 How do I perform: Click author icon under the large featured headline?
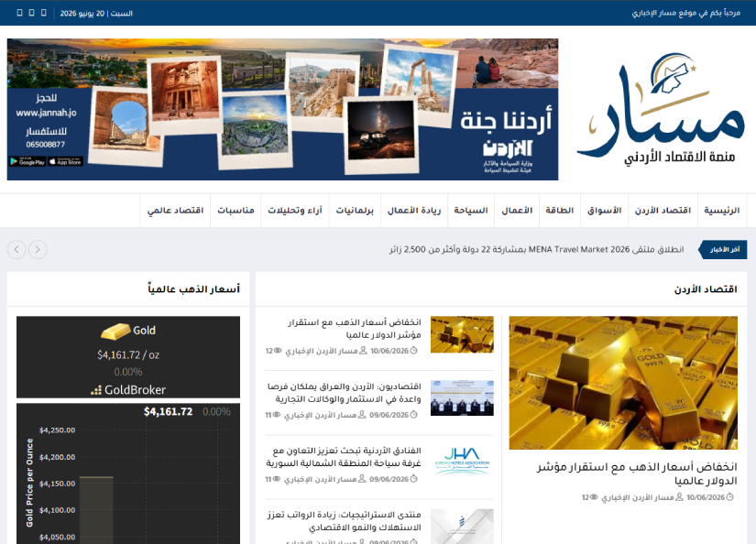679,497
